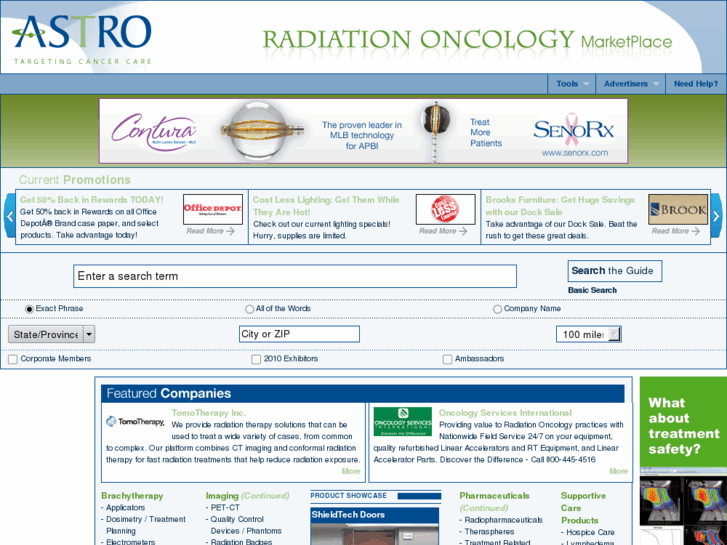
Task: Click the search term input field
Action: pos(295,276)
